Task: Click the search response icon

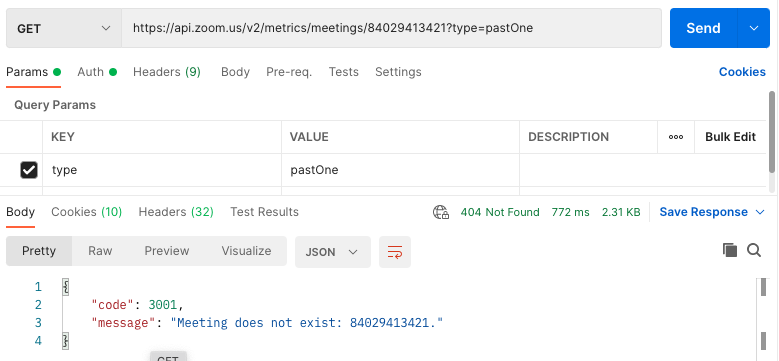Action: coord(754,250)
